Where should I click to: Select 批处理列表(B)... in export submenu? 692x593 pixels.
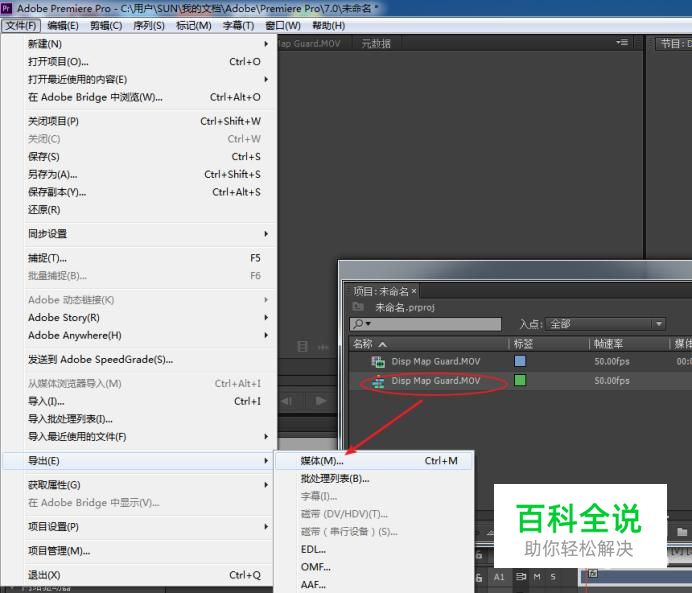[x=374, y=478]
